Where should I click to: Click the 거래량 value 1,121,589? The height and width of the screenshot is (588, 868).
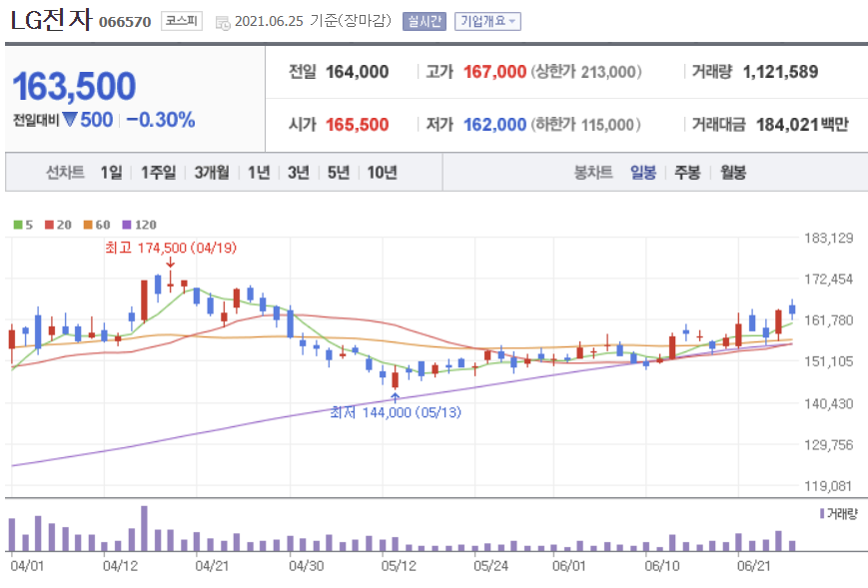780,72
